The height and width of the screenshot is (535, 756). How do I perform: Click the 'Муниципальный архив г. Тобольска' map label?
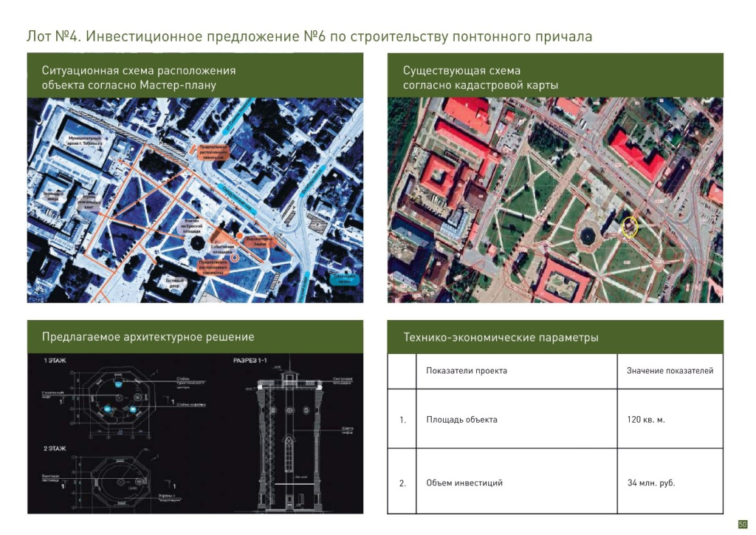[x=86, y=140]
